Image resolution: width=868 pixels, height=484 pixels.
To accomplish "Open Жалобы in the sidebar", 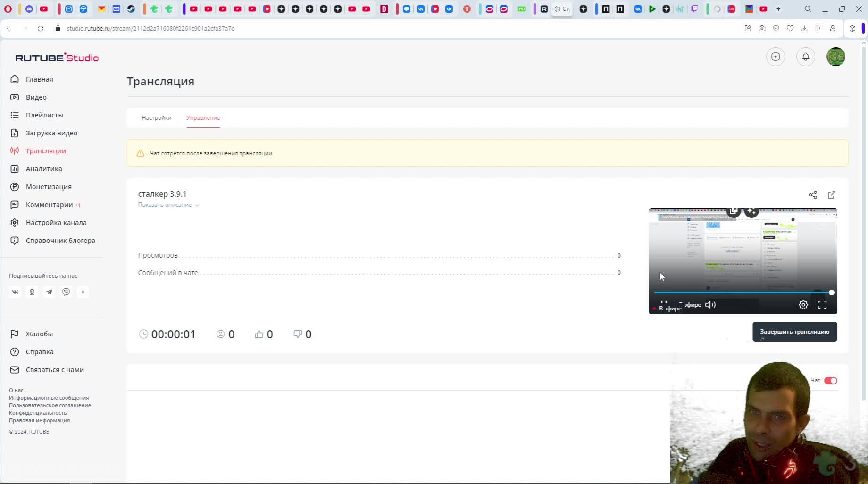I will click(x=32, y=334).
